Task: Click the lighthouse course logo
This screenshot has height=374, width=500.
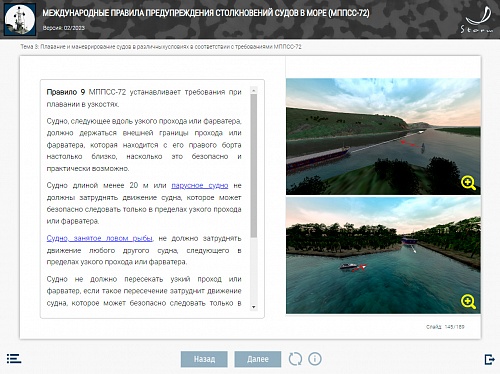Action: (20, 19)
